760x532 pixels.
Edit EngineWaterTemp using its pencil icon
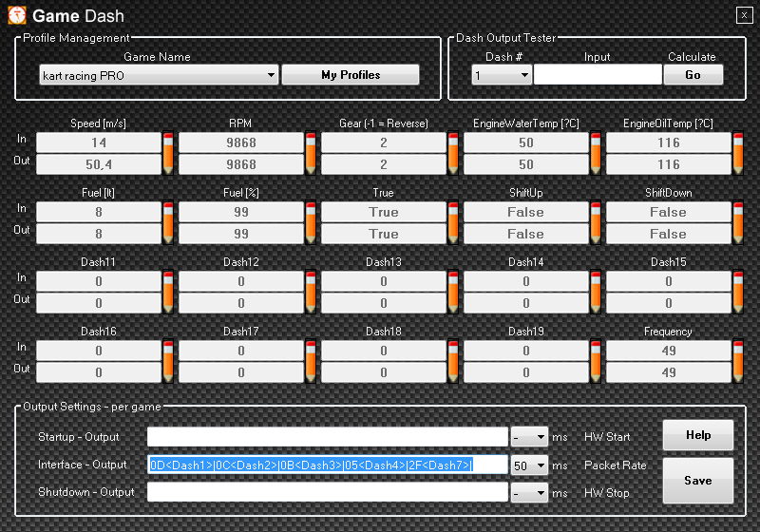596,153
